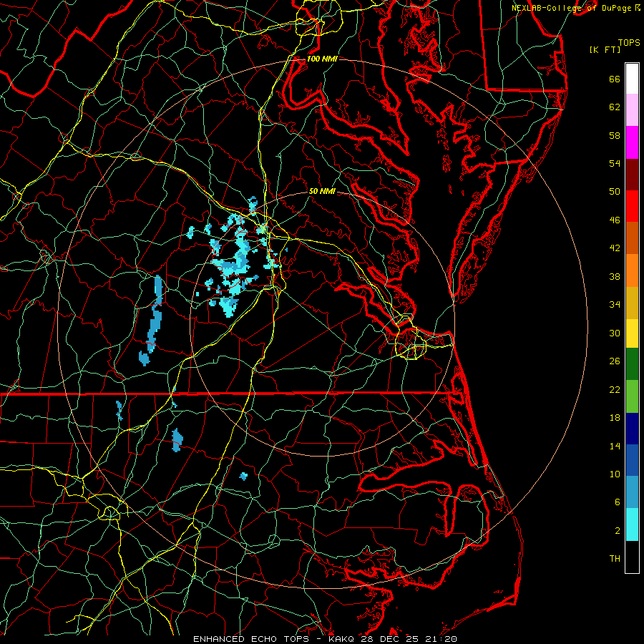Click the 'TH' legend label
The height and width of the screenshot is (644, 644).
pos(615,559)
